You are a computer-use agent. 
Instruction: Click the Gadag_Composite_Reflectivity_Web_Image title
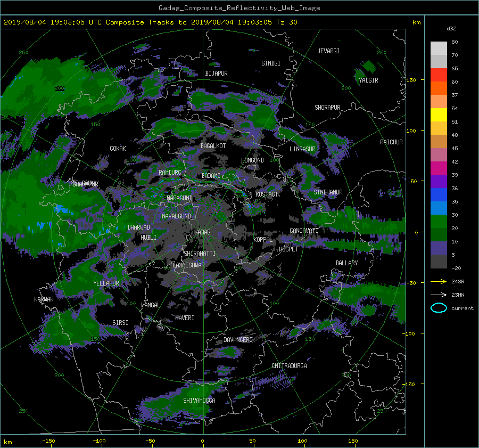coord(239,8)
